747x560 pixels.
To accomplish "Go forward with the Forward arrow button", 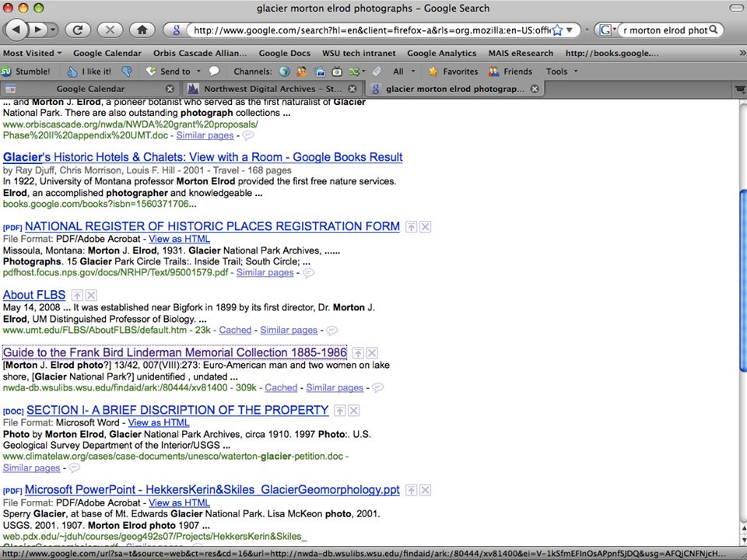I will [37, 30].
